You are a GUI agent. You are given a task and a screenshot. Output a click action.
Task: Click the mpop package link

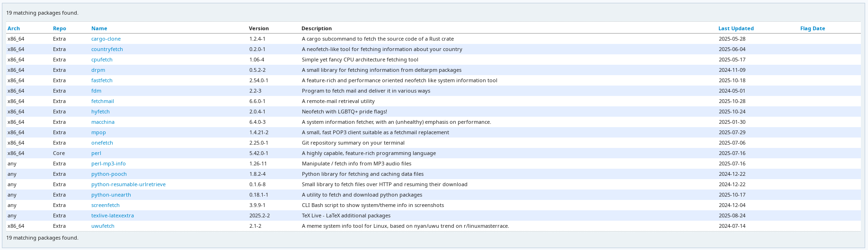click(x=98, y=132)
